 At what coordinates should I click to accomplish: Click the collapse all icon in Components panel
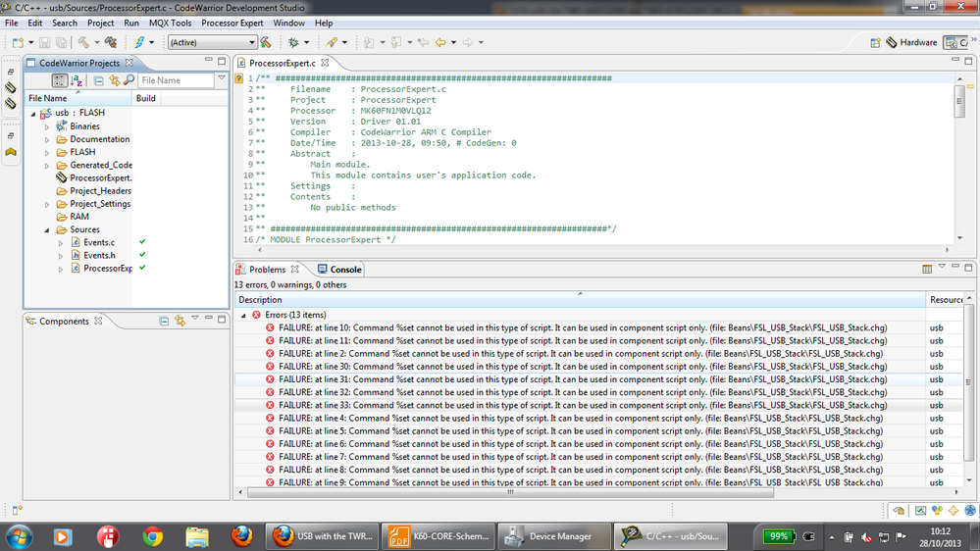pos(164,322)
